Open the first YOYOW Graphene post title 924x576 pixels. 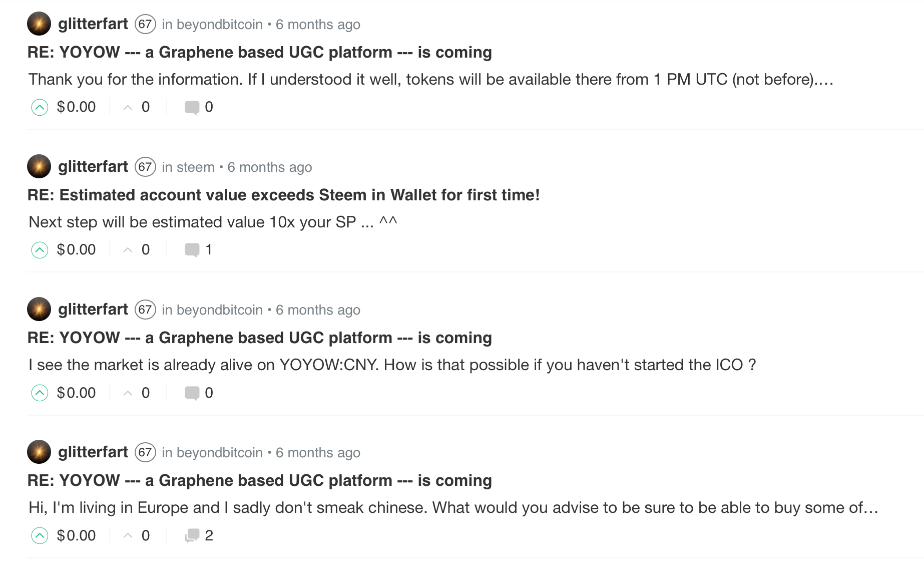click(259, 52)
